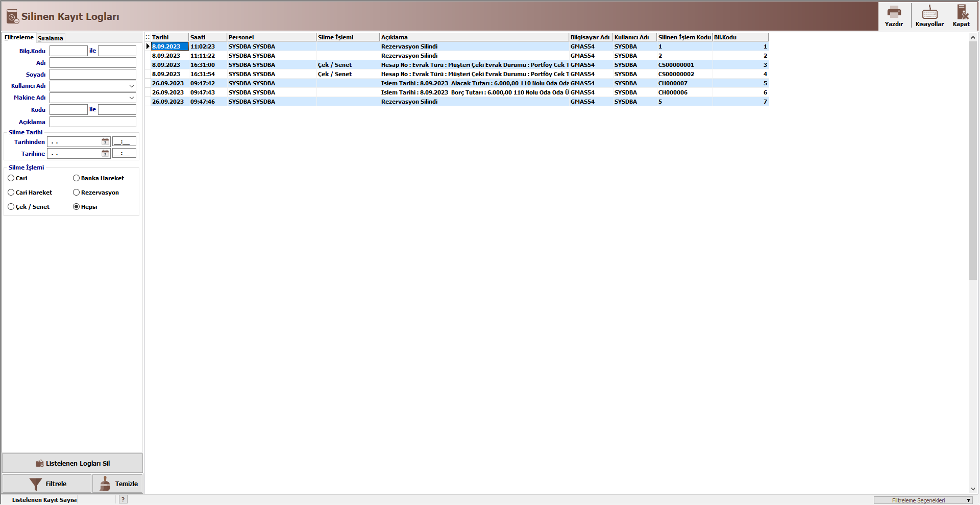Open calendar picker for Tarihinden date
This screenshot has width=980, height=505.
[x=105, y=142]
